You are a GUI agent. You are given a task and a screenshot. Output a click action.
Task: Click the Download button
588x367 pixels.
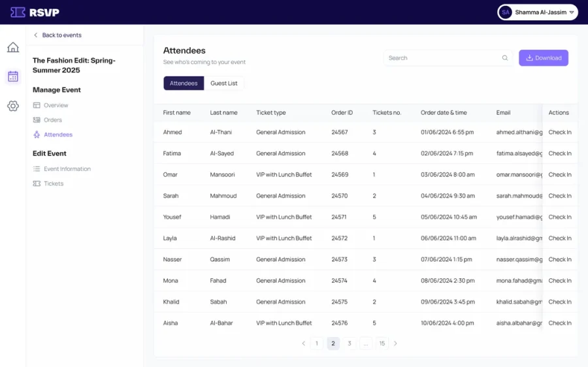[544, 57]
